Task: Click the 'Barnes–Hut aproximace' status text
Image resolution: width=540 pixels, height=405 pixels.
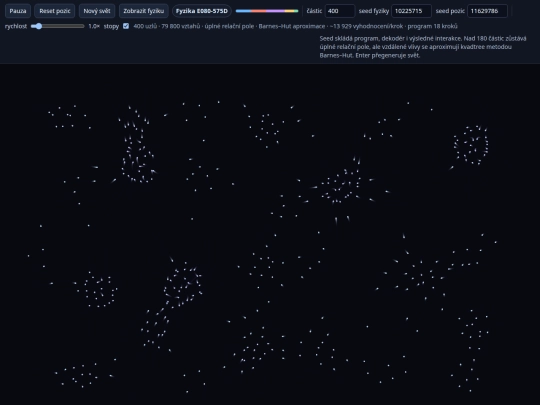Action: [x=292, y=26]
